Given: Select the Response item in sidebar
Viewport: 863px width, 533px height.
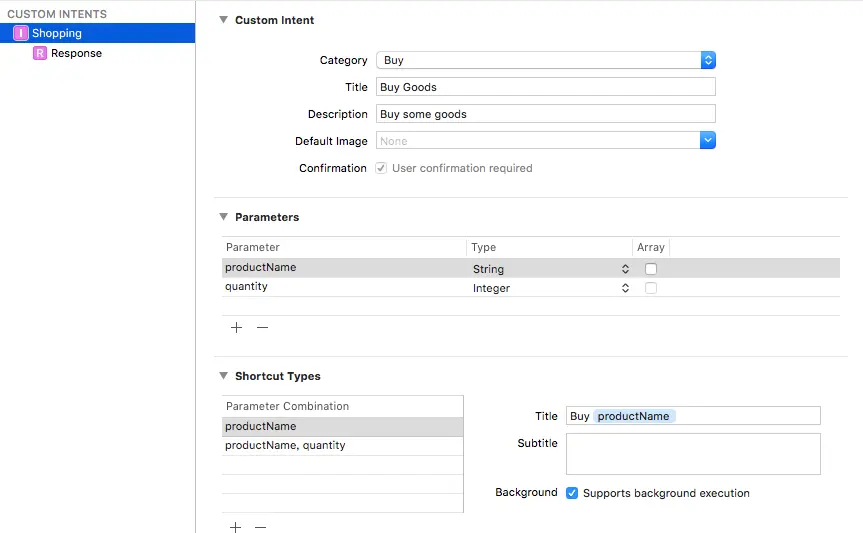Looking at the screenshot, I should pos(76,53).
